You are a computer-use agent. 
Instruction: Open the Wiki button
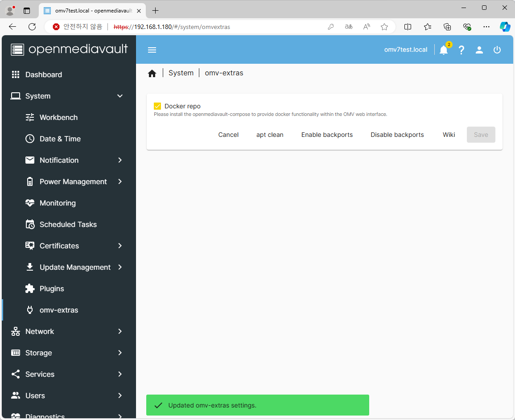(x=449, y=135)
